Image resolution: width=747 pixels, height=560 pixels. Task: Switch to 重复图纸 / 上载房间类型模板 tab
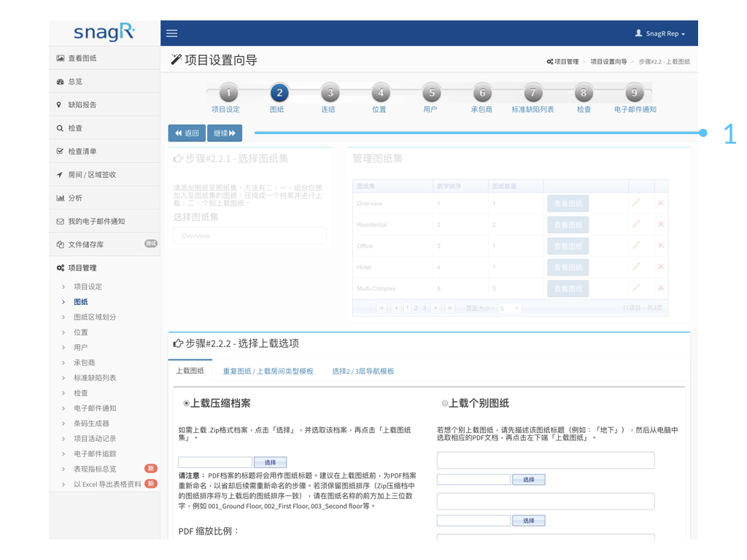[x=268, y=371]
